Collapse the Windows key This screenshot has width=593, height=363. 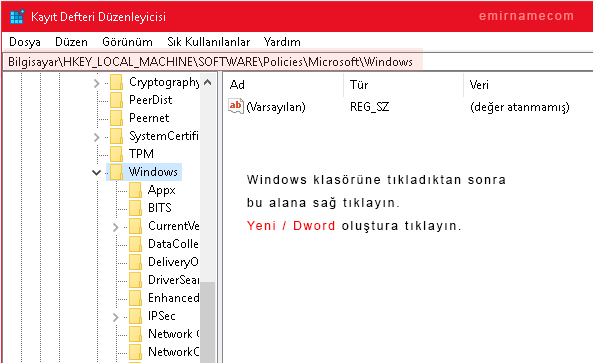coord(96,173)
